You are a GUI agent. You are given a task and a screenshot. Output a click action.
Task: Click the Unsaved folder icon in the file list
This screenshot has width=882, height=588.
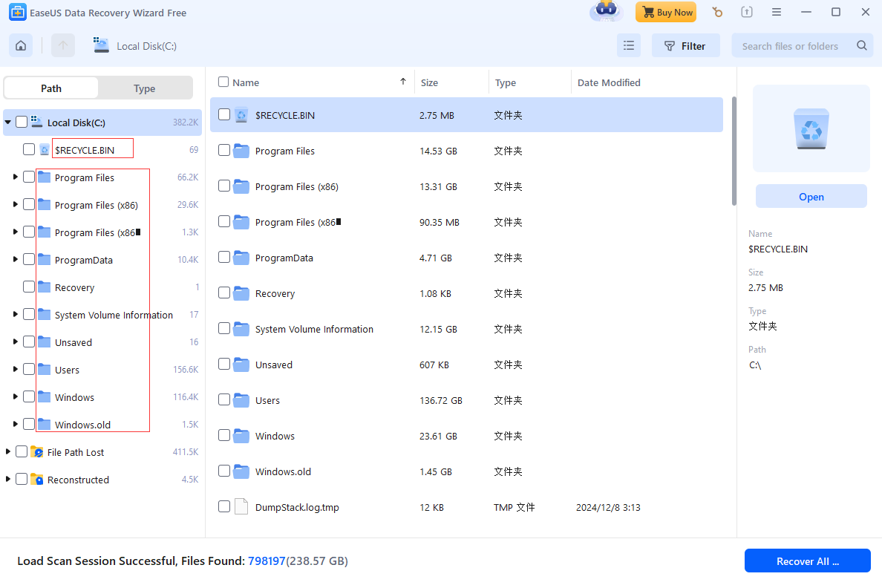tap(241, 365)
